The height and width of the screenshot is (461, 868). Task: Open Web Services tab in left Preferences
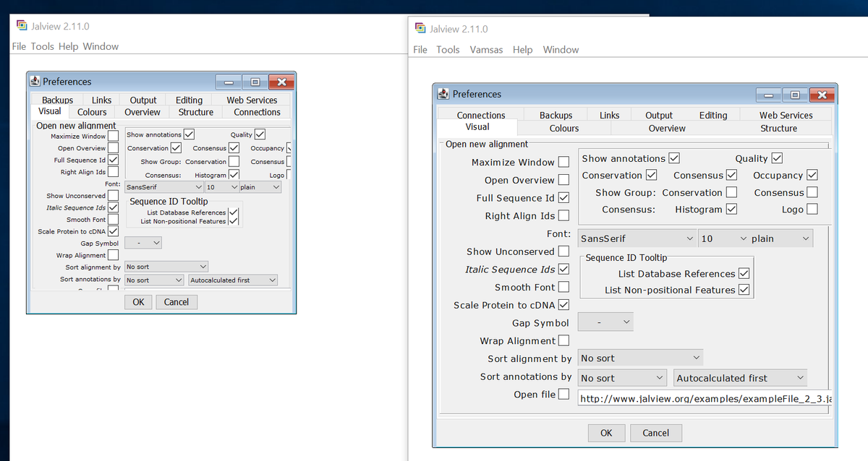[252, 100]
